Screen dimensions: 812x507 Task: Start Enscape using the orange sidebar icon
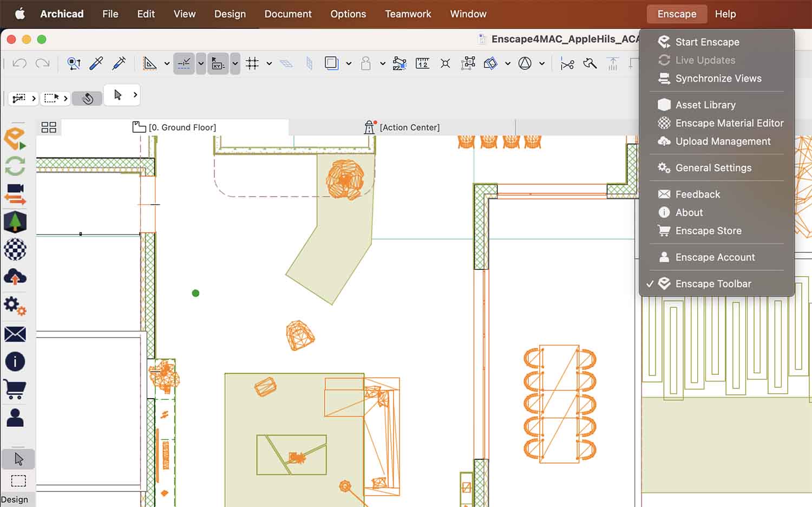point(15,138)
